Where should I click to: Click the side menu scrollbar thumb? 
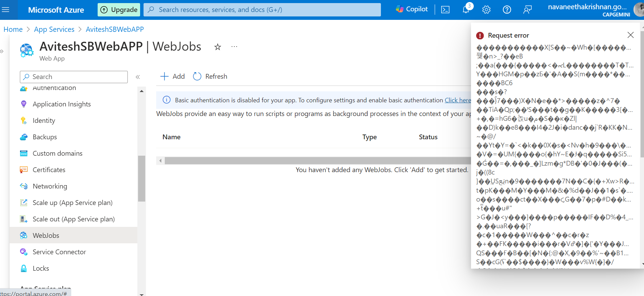[141, 178]
